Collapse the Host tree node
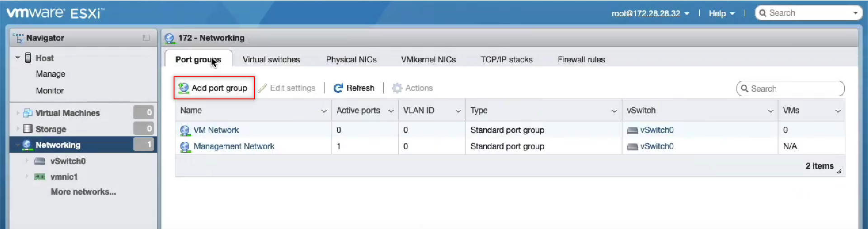The image size is (868, 229). click(x=18, y=58)
